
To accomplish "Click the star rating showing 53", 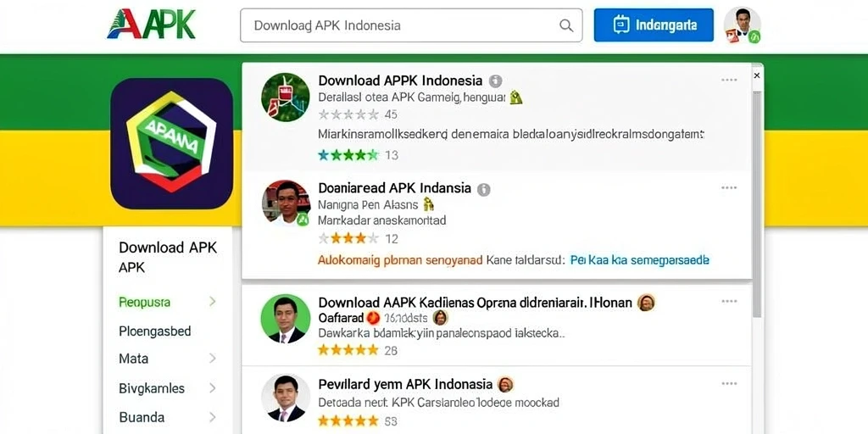I will click(x=348, y=421).
